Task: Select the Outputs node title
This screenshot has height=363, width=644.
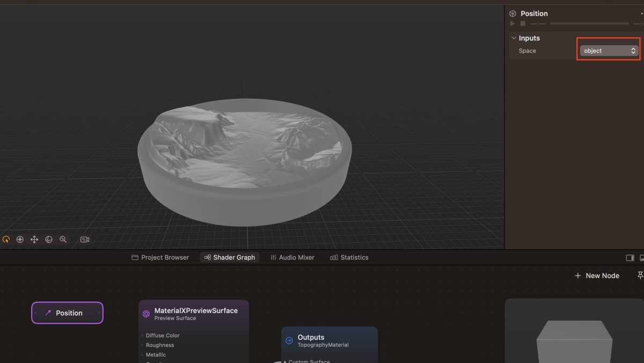Action: coord(311,338)
